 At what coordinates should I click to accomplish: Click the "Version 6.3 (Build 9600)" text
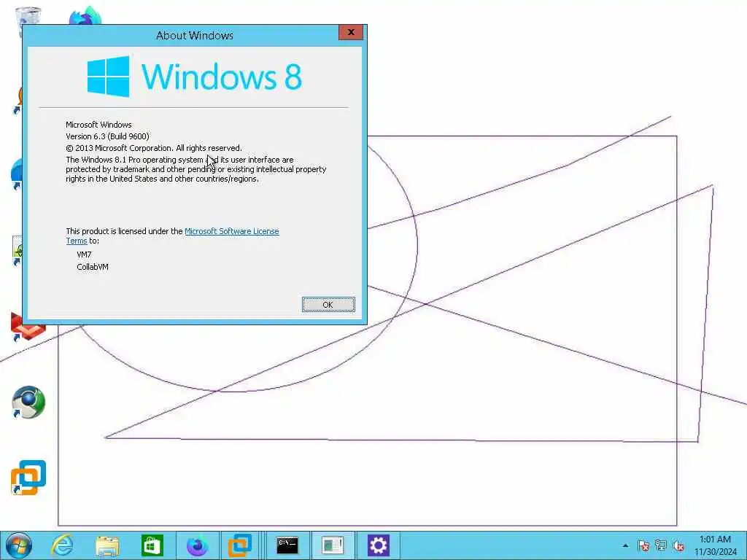click(x=108, y=136)
